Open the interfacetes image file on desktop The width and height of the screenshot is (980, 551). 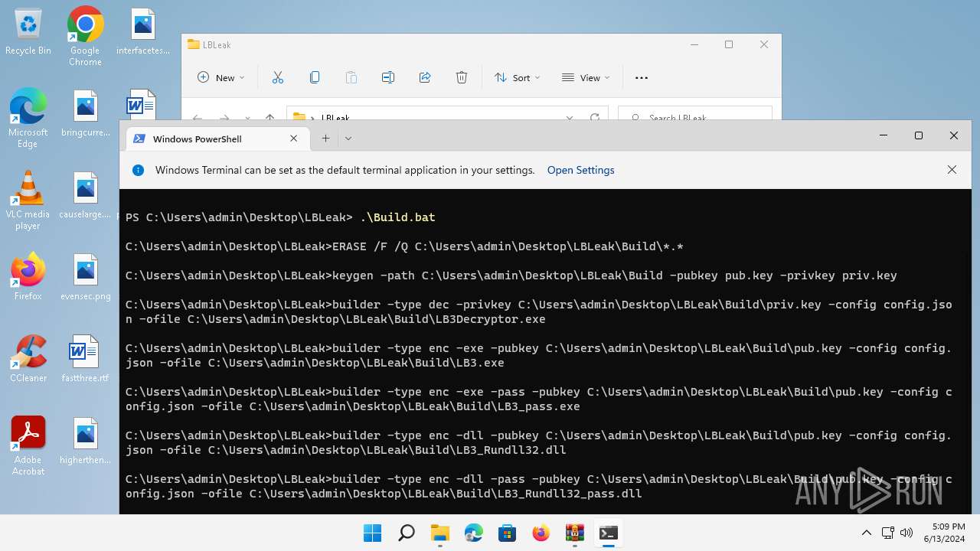[x=143, y=32]
